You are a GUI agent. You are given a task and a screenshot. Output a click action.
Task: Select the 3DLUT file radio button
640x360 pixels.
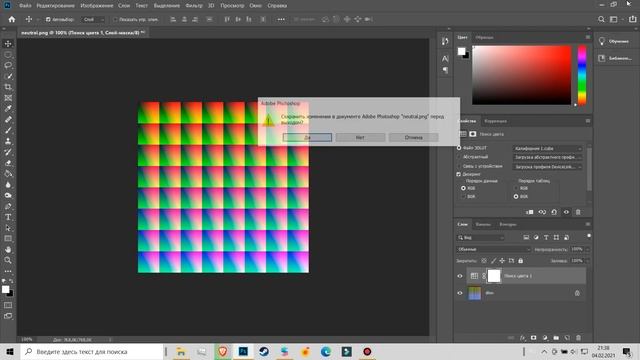point(459,148)
